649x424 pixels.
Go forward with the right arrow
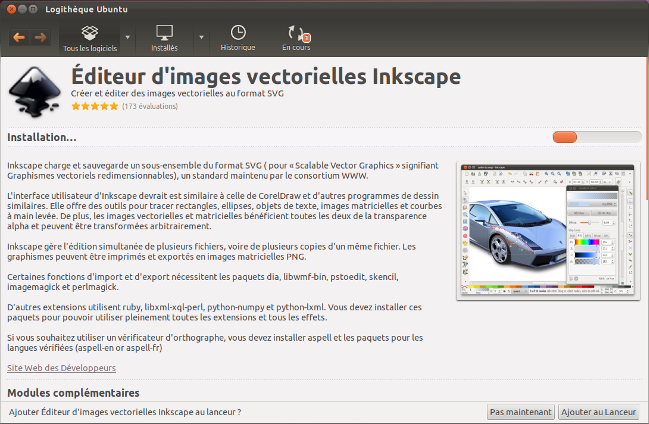click(40, 38)
